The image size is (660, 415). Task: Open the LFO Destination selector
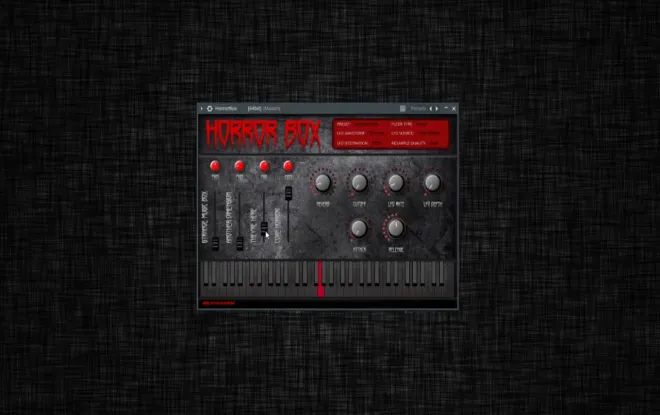(377, 143)
